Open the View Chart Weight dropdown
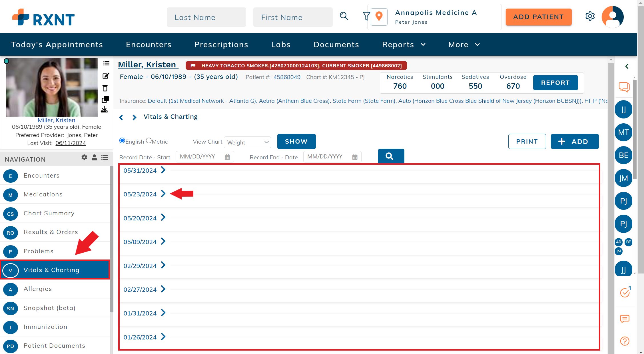This screenshot has height=354, width=644. 247,142
